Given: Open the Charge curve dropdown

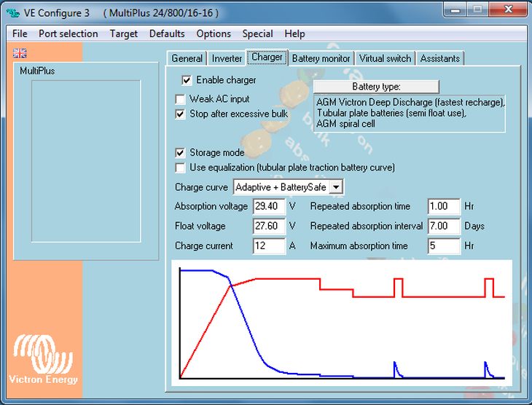Looking at the screenshot, I should coord(335,187).
